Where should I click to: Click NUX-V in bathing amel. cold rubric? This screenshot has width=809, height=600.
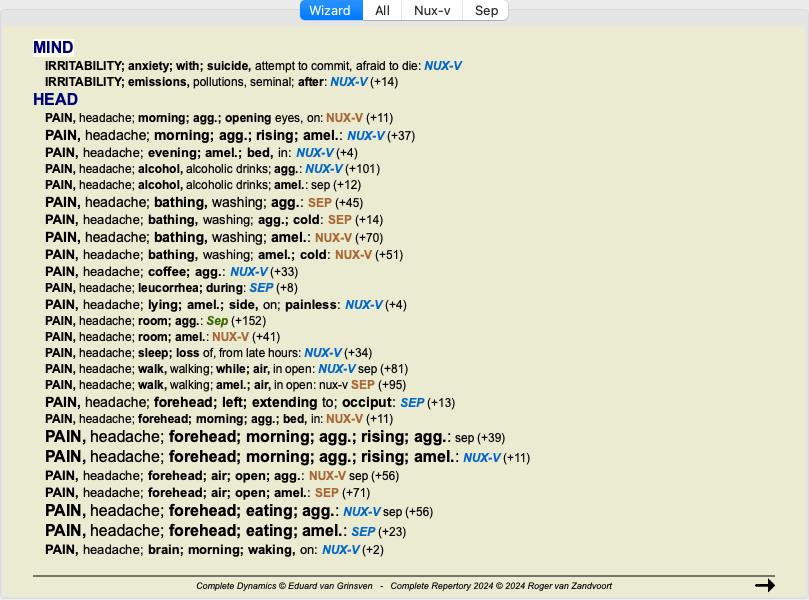[353, 255]
